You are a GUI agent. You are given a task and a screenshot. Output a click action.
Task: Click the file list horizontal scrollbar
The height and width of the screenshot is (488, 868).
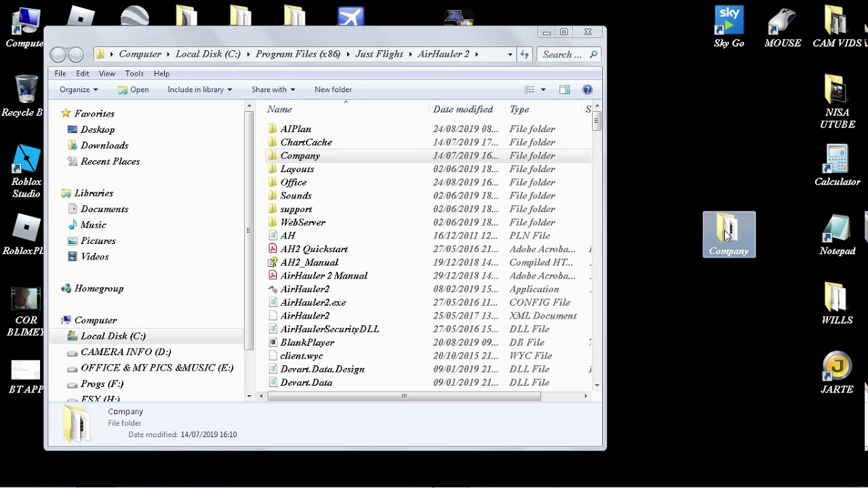click(x=403, y=396)
